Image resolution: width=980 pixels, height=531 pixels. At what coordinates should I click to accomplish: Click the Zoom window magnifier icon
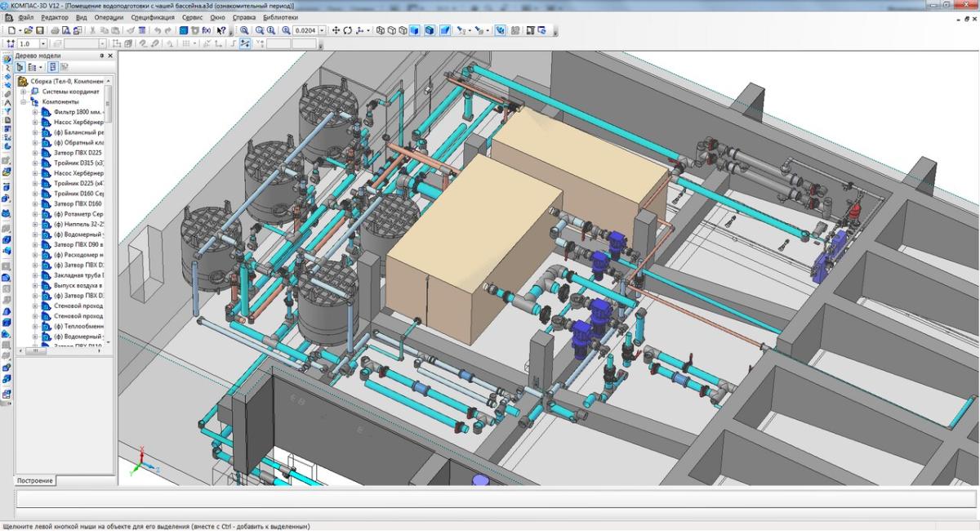point(244,30)
